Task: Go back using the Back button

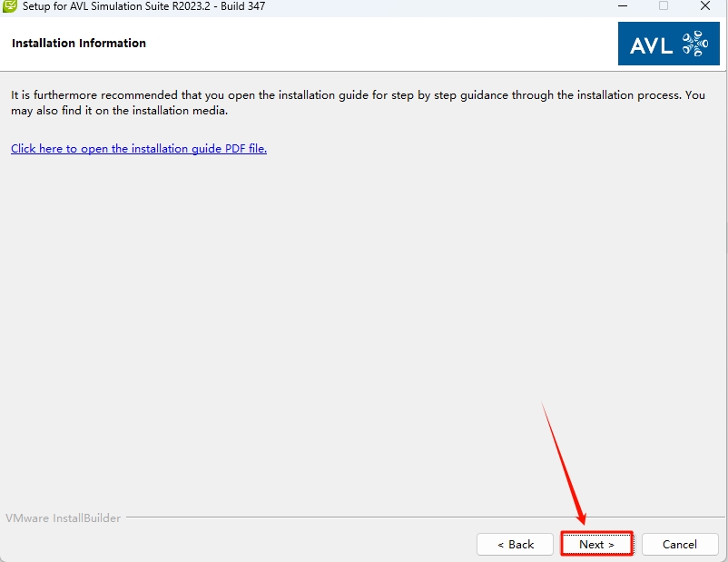Action: (515, 544)
